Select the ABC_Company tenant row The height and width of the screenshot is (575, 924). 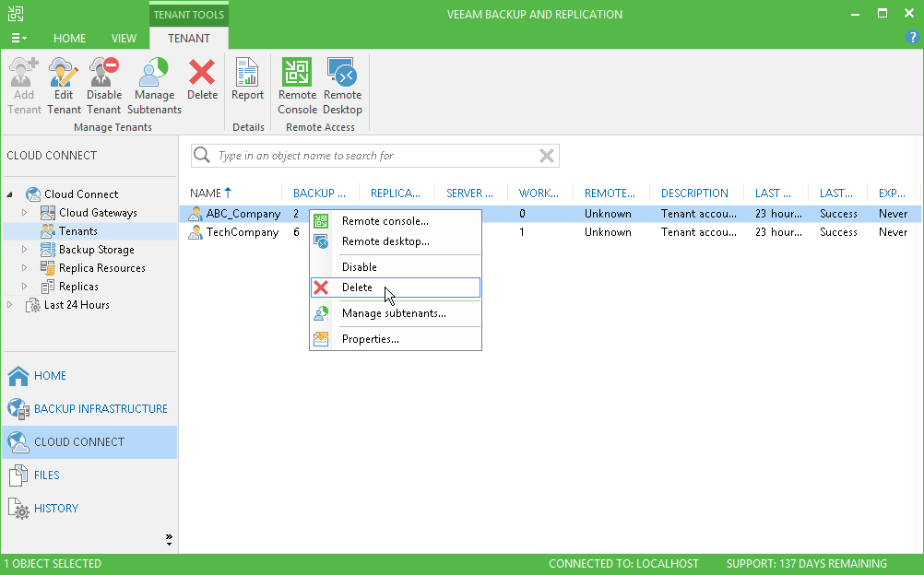(x=551, y=213)
